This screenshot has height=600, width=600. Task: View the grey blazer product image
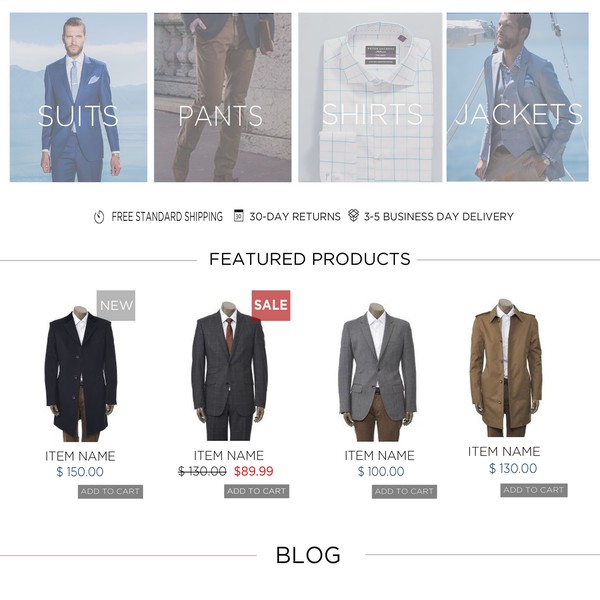[377, 372]
